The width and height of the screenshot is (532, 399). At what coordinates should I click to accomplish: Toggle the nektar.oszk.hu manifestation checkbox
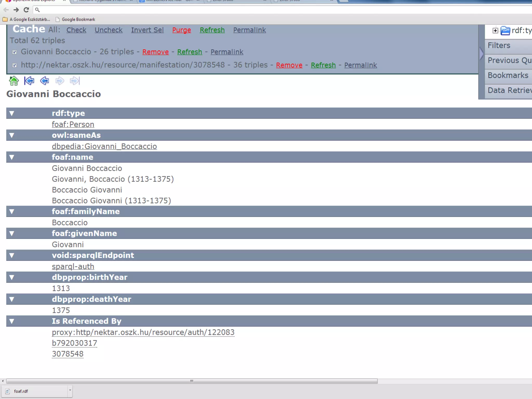coord(15,65)
